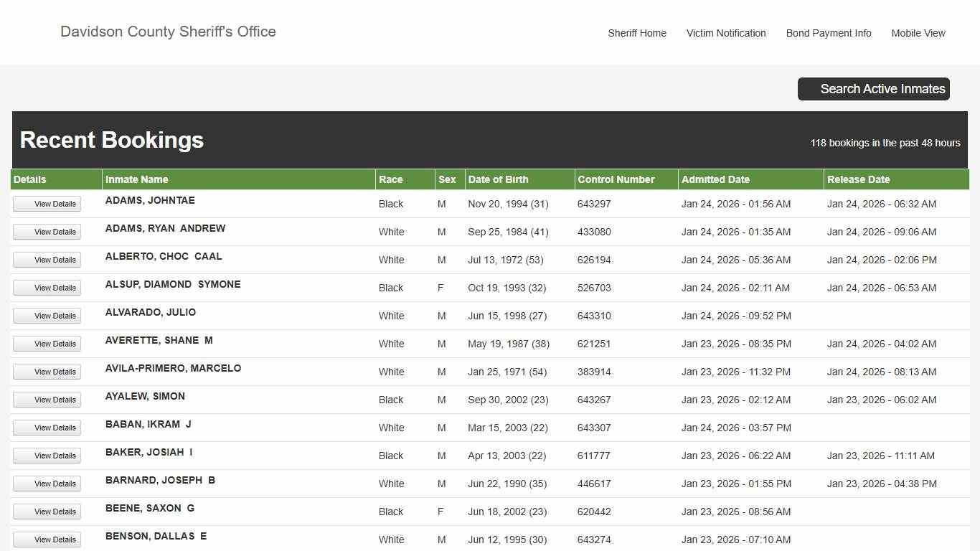Switch to Mobile View
The height and width of the screenshot is (551, 980).
tap(918, 33)
